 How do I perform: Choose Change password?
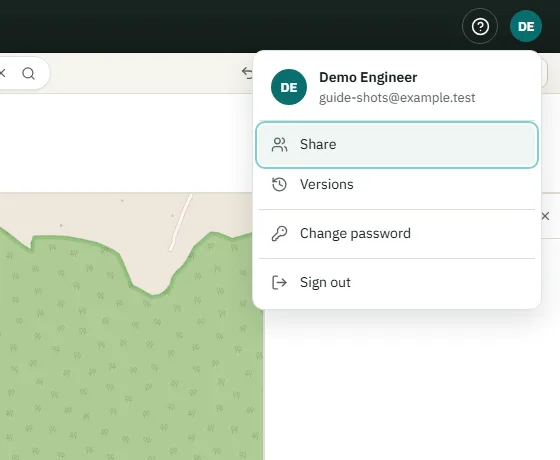tap(397, 234)
